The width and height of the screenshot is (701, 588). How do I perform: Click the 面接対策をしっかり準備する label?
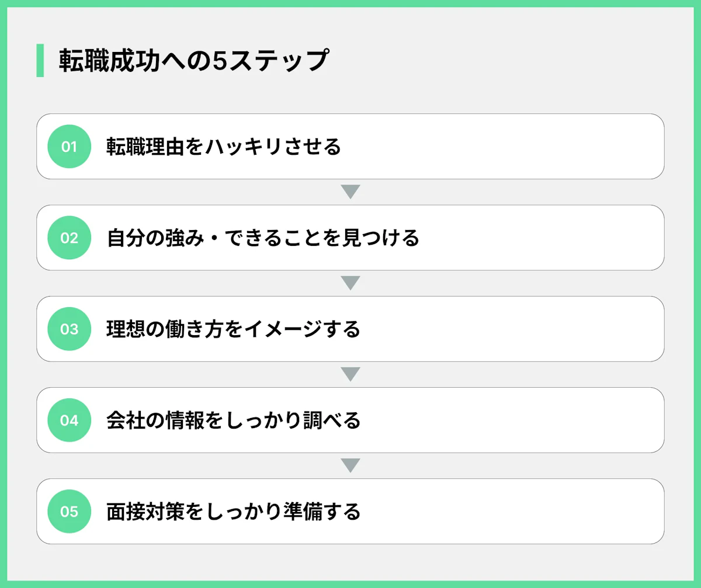(x=233, y=512)
